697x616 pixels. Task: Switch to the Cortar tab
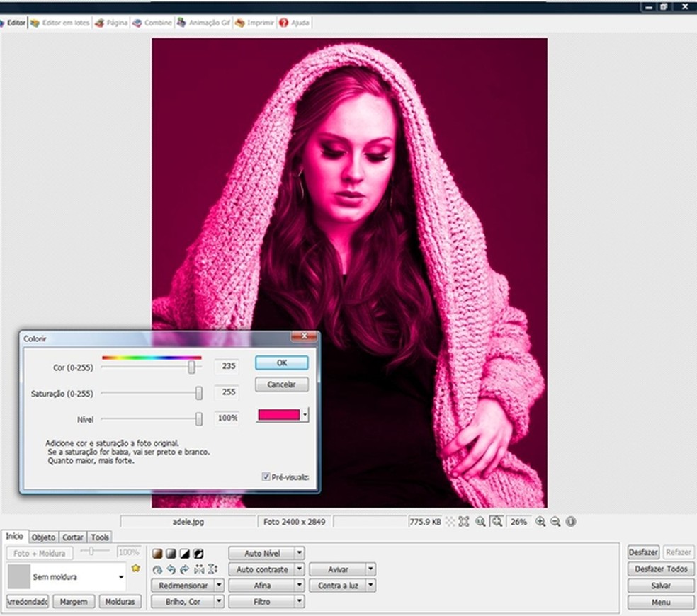(x=73, y=537)
